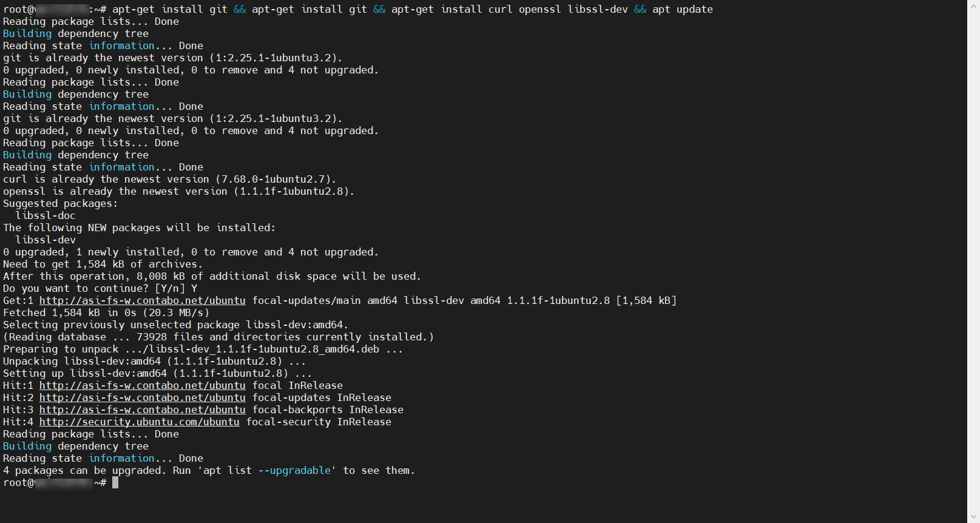Open the contabo link on the Hit:2 line
The width and height of the screenshot is (980, 523).
[142, 398]
